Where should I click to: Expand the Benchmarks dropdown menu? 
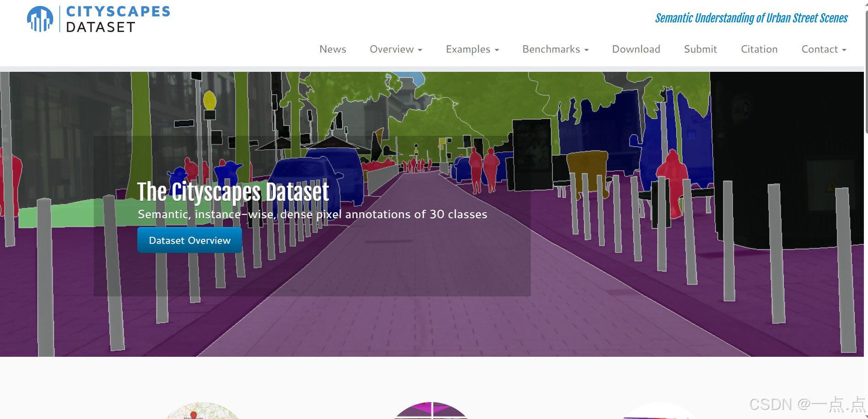pyautogui.click(x=555, y=49)
